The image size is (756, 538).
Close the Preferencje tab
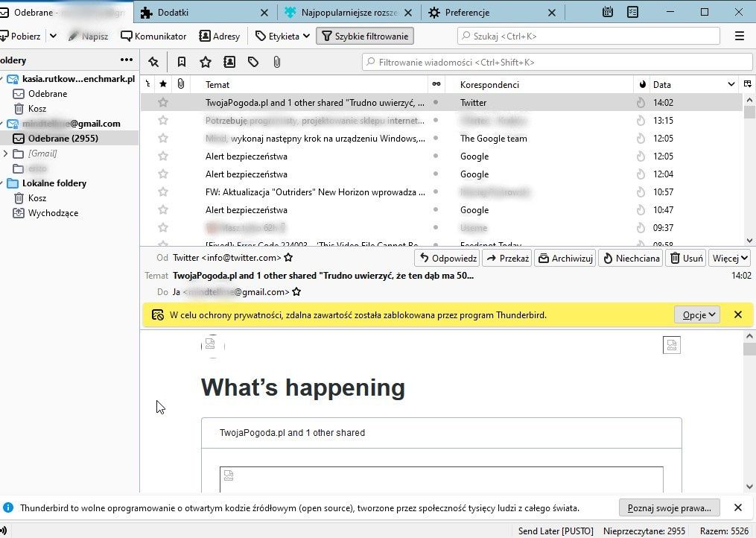[552, 13]
